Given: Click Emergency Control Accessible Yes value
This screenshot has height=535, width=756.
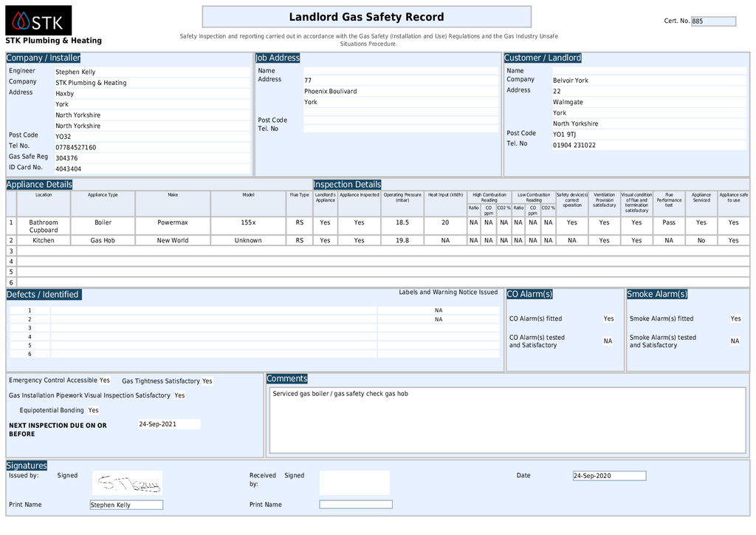Looking at the screenshot, I should [x=105, y=380].
